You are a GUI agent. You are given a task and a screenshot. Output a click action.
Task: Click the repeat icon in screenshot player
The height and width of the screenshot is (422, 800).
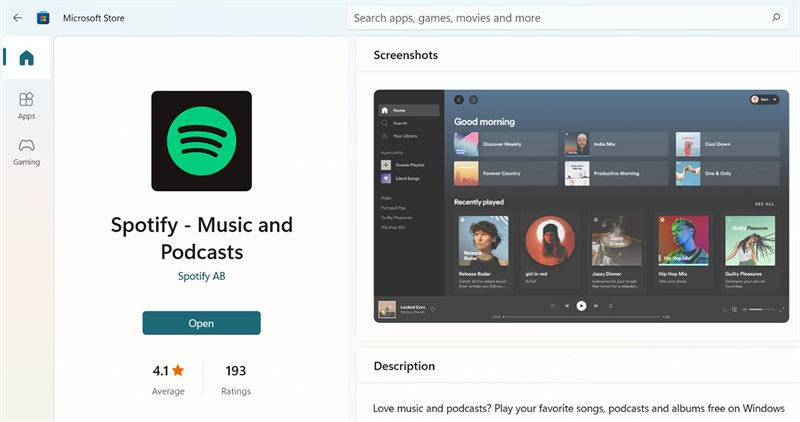coord(610,306)
